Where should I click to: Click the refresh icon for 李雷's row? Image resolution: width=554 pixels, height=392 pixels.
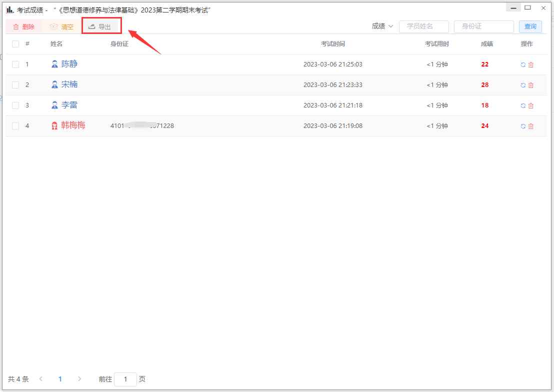523,105
